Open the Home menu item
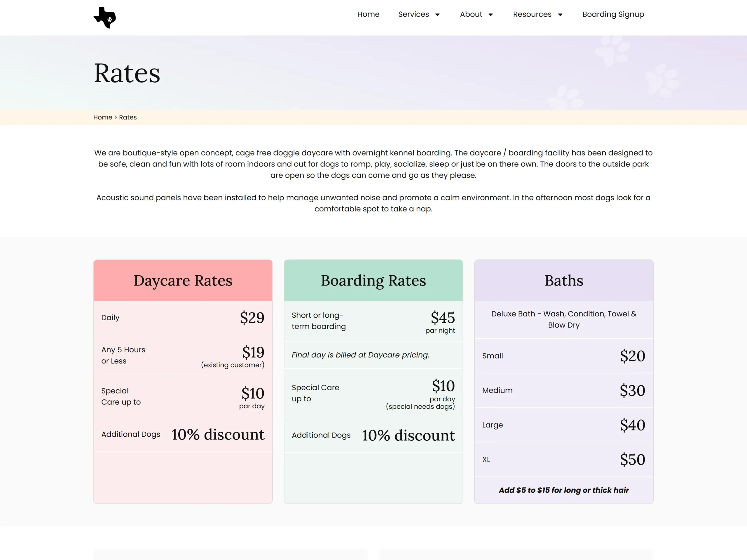 368,14
